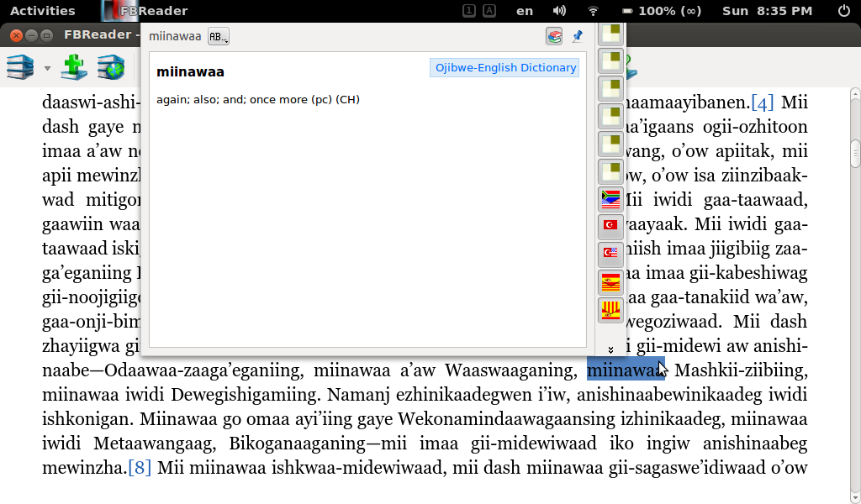Screen dimensions: 861x504
Task: Open the FBReader library tree icon
Action: tap(20, 67)
